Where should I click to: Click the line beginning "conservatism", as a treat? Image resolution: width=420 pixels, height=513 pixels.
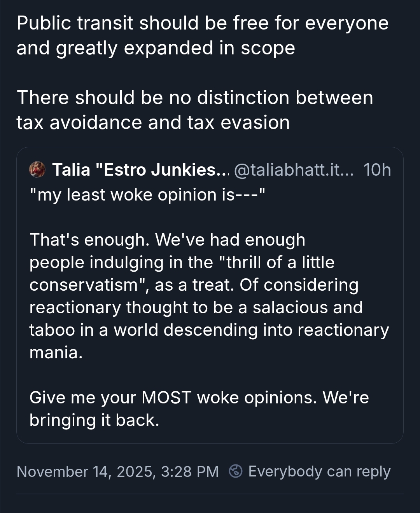point(194,285)
